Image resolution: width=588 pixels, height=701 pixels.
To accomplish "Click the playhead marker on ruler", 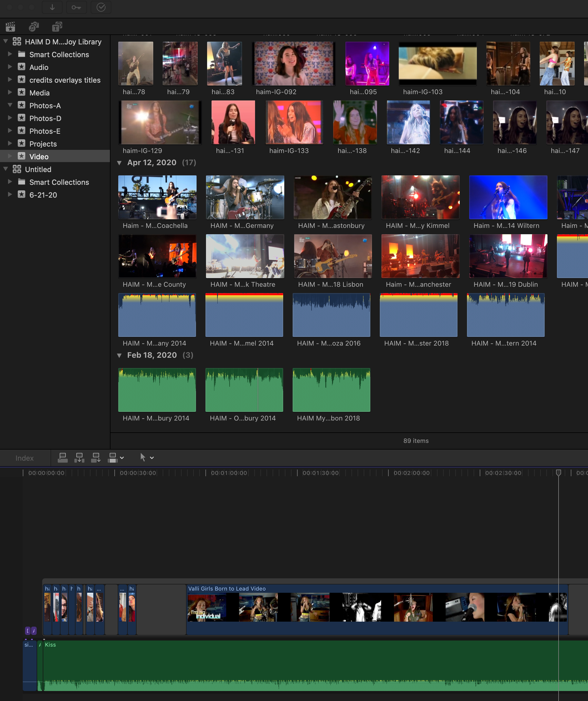I will coord(558,472).
